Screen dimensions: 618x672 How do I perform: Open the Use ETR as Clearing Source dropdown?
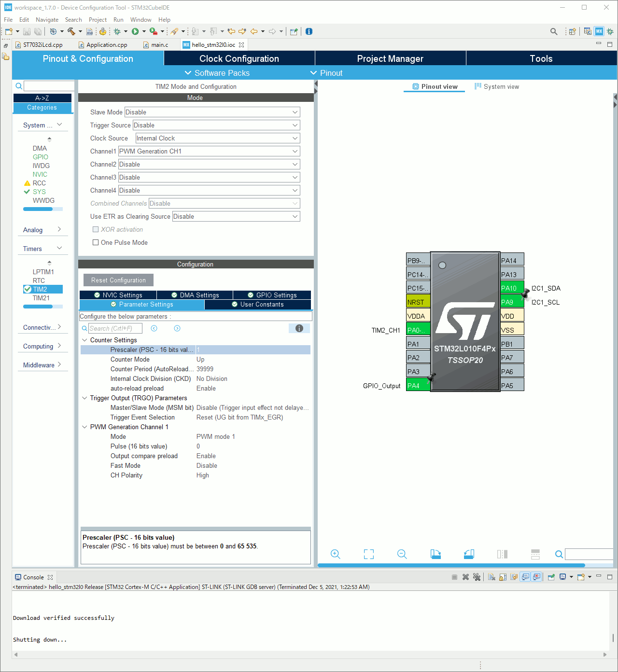coord(236,216)
